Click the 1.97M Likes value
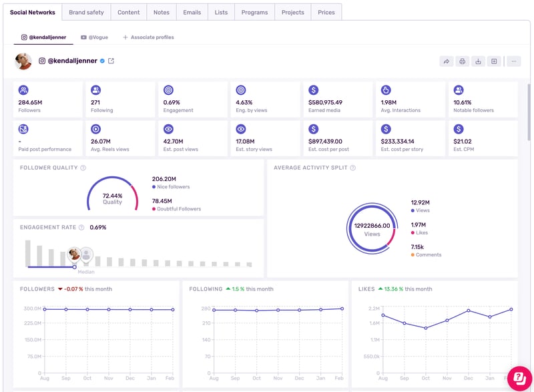 tap(419, 225)
